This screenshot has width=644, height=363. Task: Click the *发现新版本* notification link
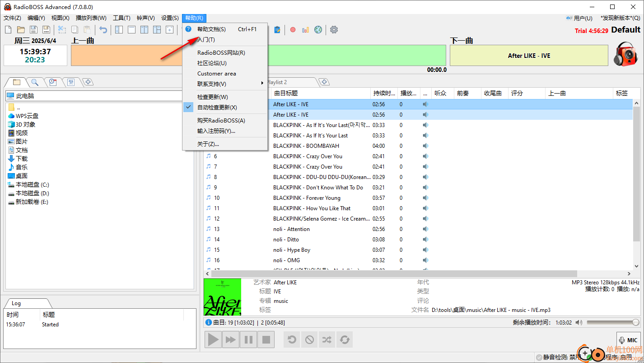(x=621, y=18)
